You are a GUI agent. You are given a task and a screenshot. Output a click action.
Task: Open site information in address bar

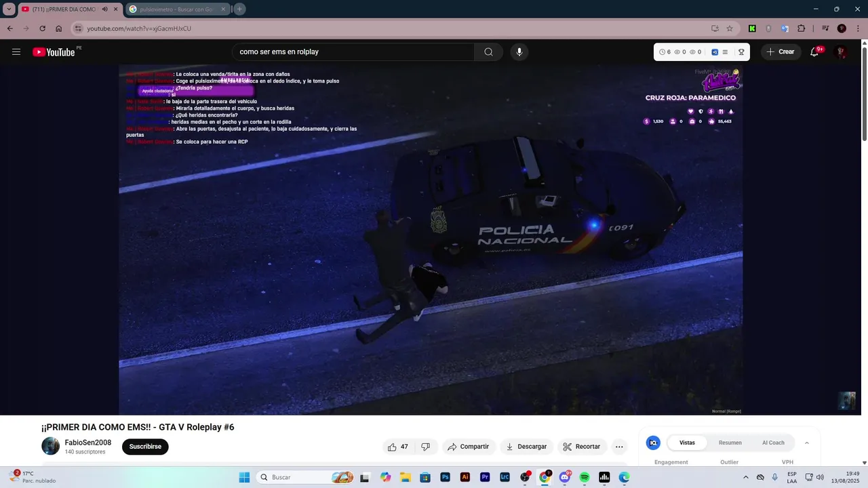[77, 28]
